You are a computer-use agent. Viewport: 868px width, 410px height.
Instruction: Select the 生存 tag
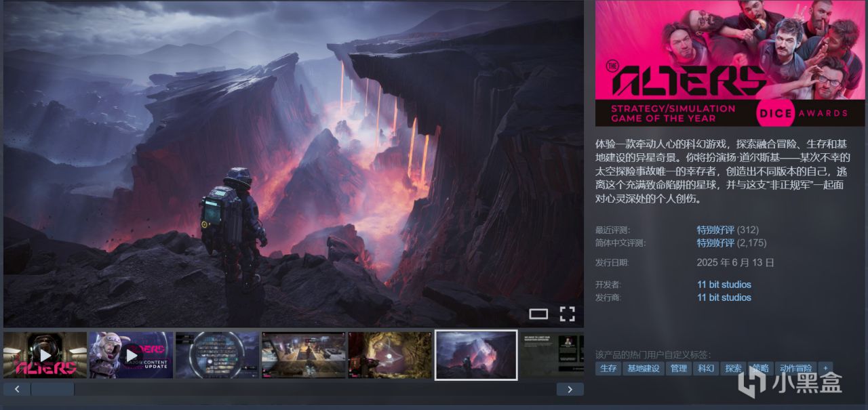(608, 369)
